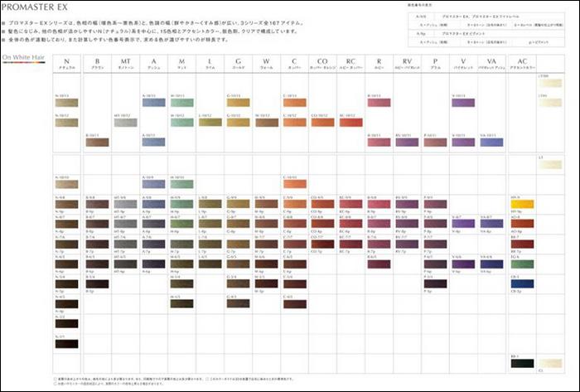Choose the blue swatch in the AC column
The image size is (580, 392).
522,283
